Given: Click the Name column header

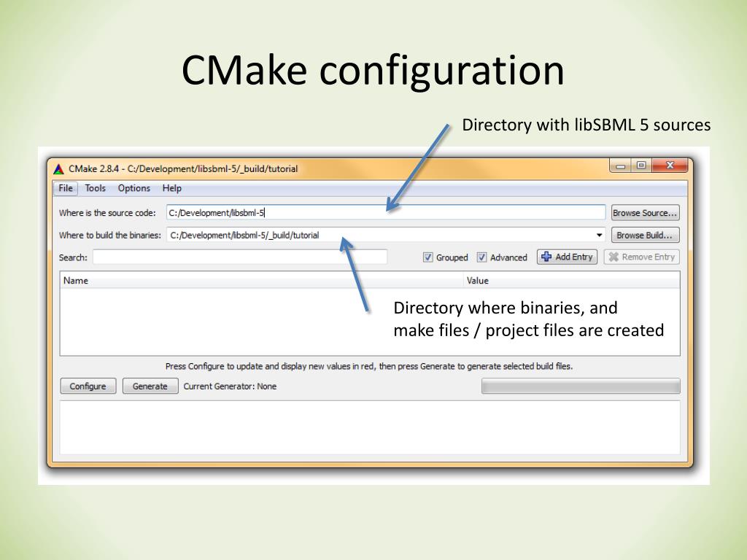Looking at the screenshot, I should 262,281.
